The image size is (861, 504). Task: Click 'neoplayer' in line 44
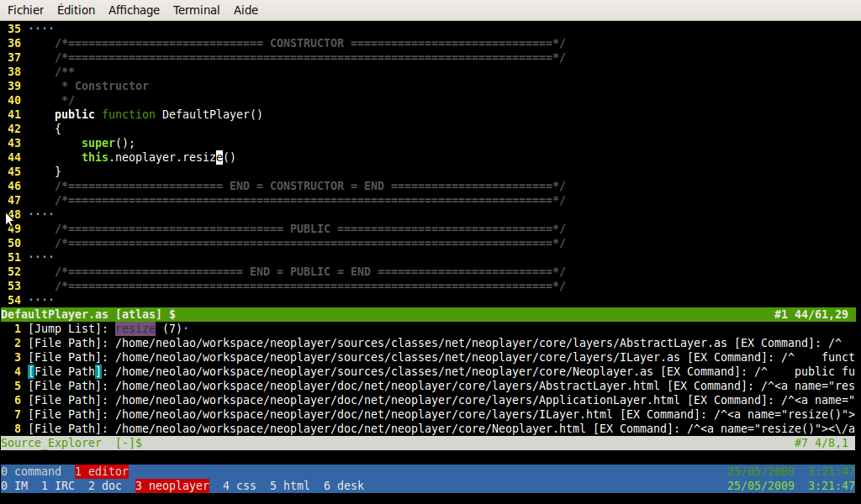click(x=145, y=157)
